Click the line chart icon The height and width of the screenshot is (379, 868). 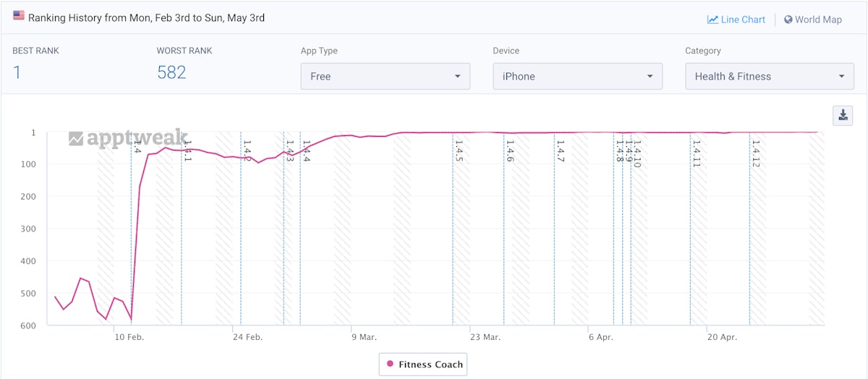tap(712, 20)
